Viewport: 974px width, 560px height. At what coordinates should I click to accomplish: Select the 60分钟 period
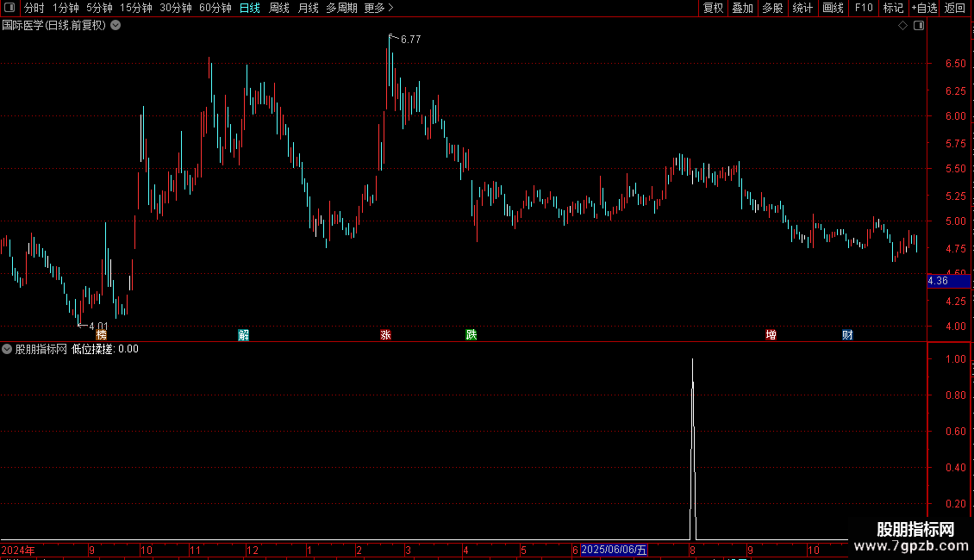215,8
